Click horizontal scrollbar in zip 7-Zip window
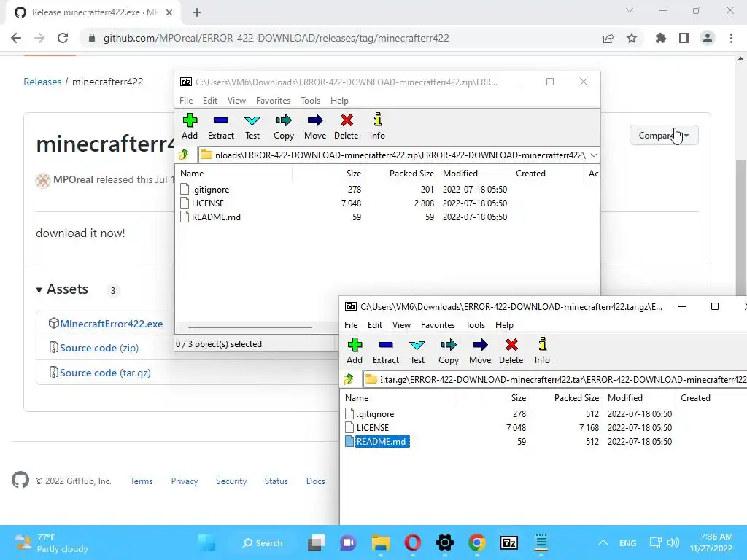747x560 pixels. coord(250,327)
